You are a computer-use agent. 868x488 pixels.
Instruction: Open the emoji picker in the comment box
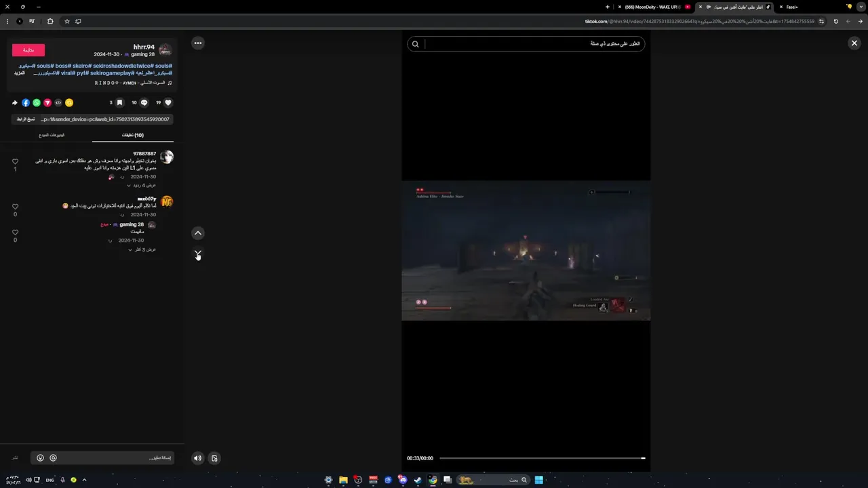pos(40,458)
